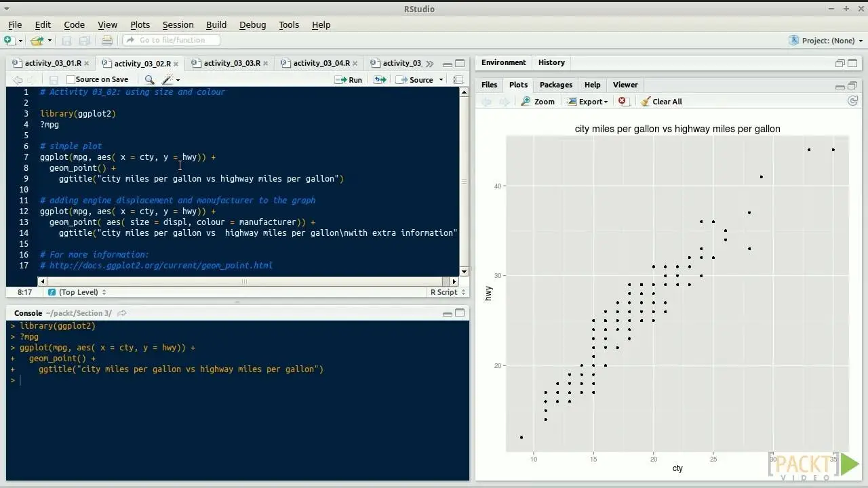Screen dimensions: 868x488
Task: Open the Session menu
Action: coord(178,24)
